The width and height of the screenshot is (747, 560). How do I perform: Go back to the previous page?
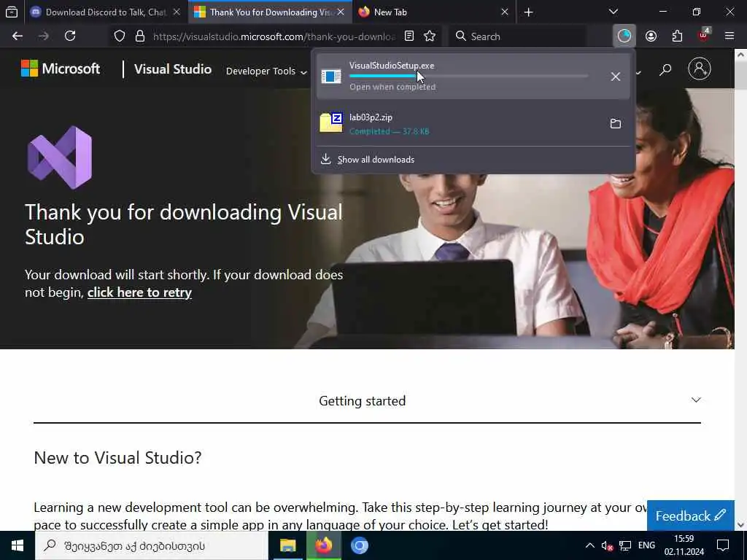tap(18, 36)
